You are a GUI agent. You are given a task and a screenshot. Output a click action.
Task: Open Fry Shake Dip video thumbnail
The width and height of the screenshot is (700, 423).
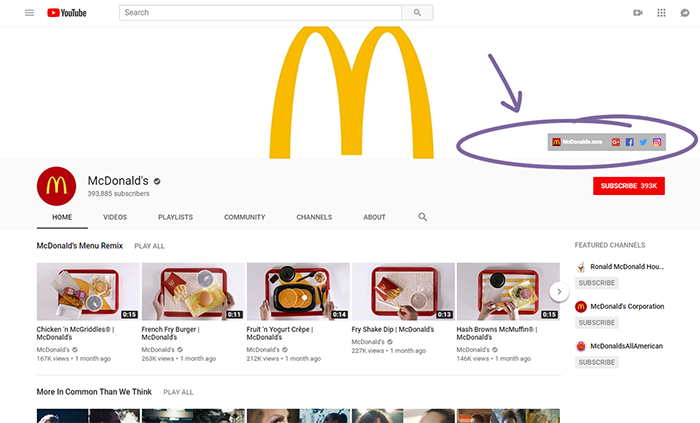tap(403, 291)
